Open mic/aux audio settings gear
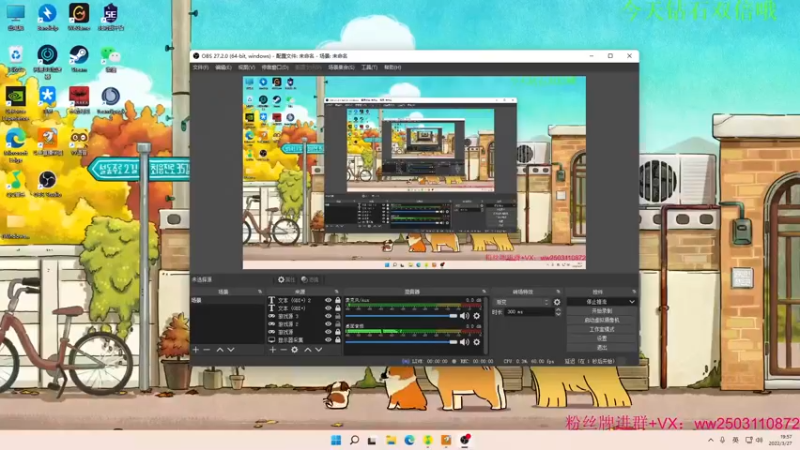This screenshot has width=800, height=450. pyautogui.click(x=477, y=316)
